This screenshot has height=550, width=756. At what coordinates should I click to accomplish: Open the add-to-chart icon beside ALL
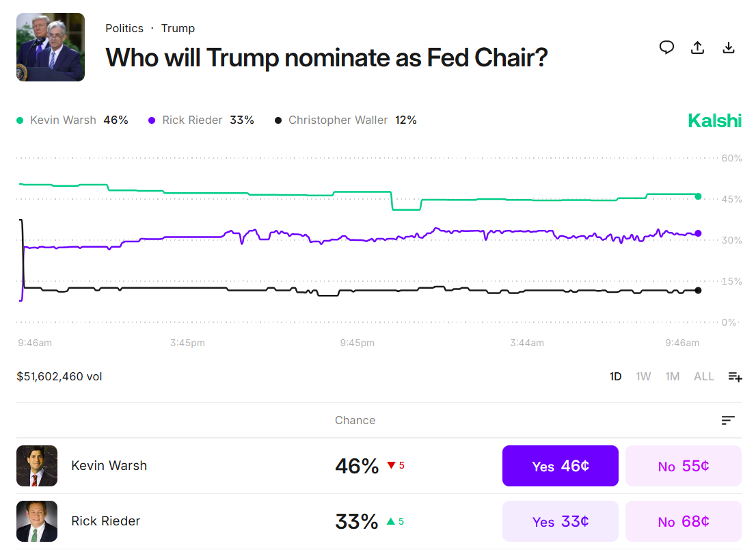[x=735, y=376]
